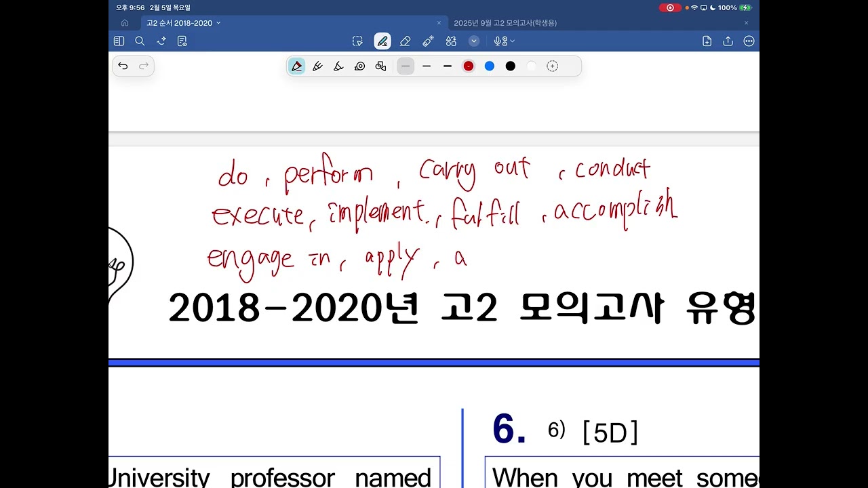
Task: Select the lasso selection tool
Action: pos(357,41)
